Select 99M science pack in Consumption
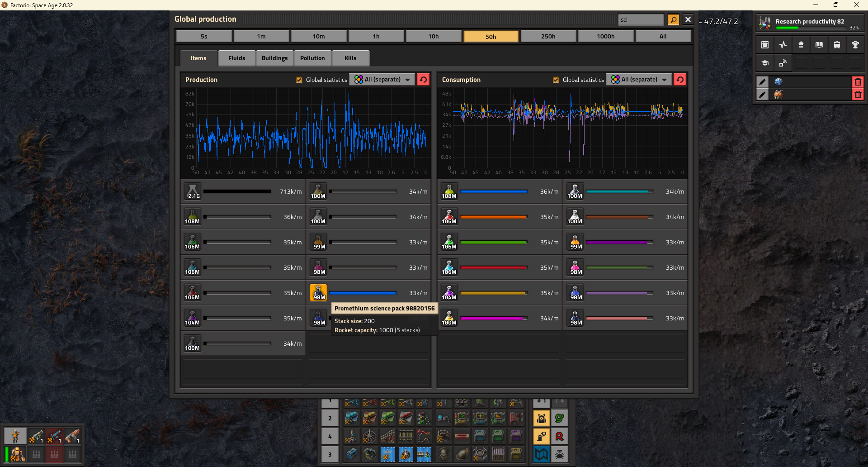Viewport: 868px width, 467px height. (x=575, y=242)
